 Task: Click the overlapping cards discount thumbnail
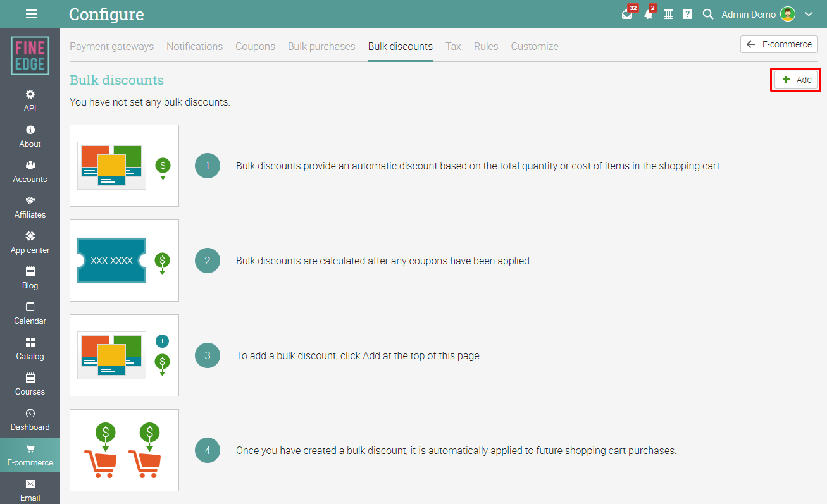[x=124, y=166]
